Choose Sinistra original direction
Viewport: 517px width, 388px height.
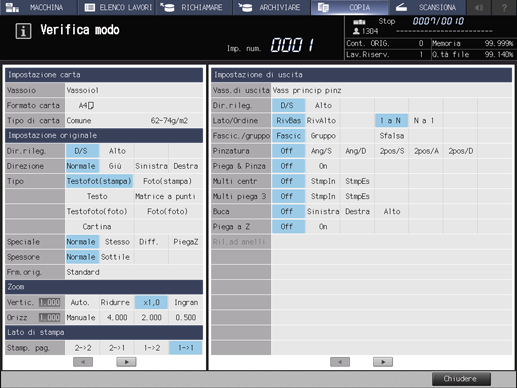(151, 166)
